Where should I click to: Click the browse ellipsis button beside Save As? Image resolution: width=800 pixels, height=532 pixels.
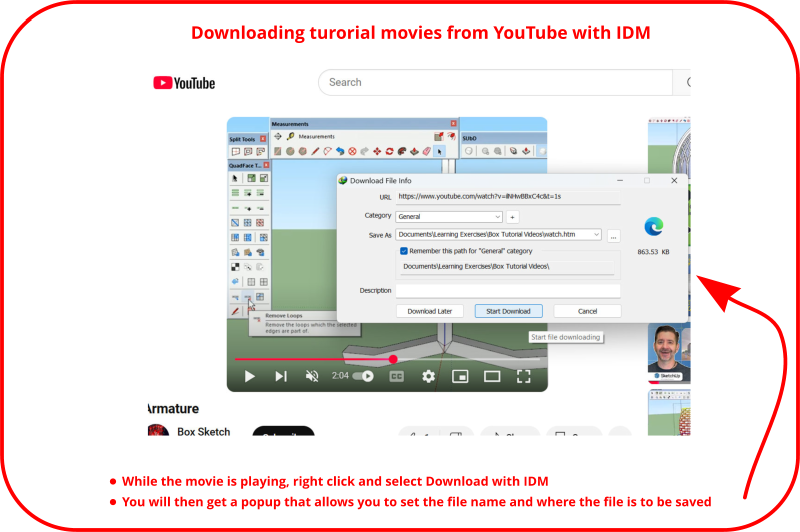pyautogui.click(x=613, y=235)
